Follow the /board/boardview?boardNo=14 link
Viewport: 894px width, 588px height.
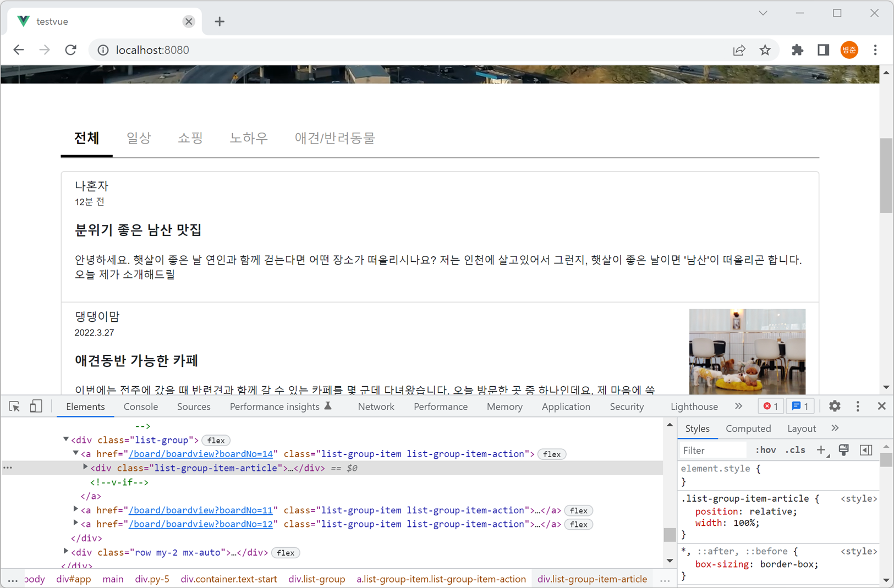(201, 454)
